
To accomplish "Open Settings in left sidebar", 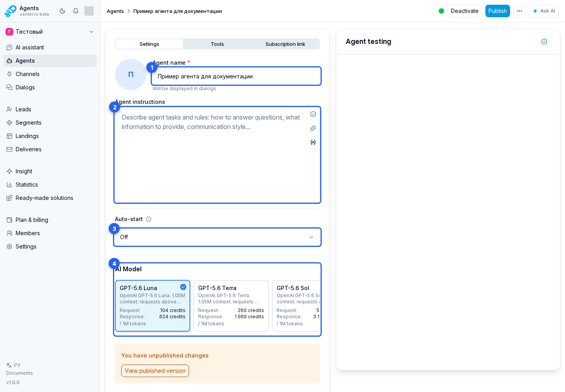I will [x=50, y=247].
